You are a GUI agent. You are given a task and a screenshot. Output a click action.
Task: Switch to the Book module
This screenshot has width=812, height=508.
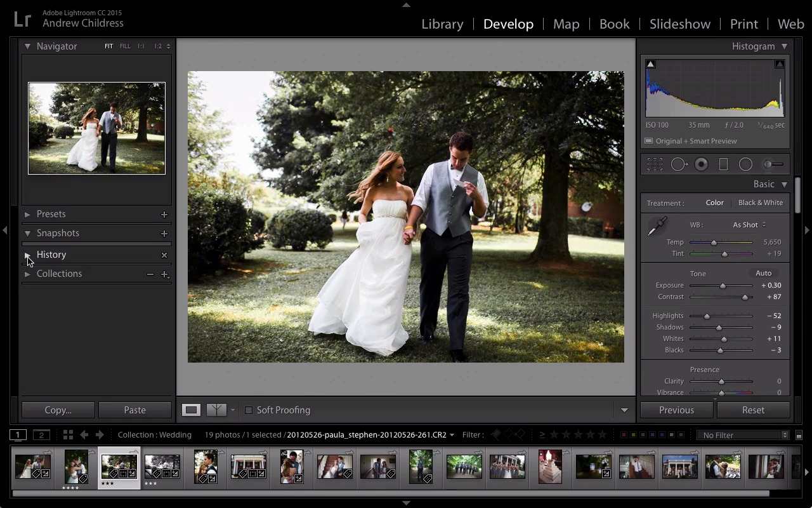[x=615, y=24]
